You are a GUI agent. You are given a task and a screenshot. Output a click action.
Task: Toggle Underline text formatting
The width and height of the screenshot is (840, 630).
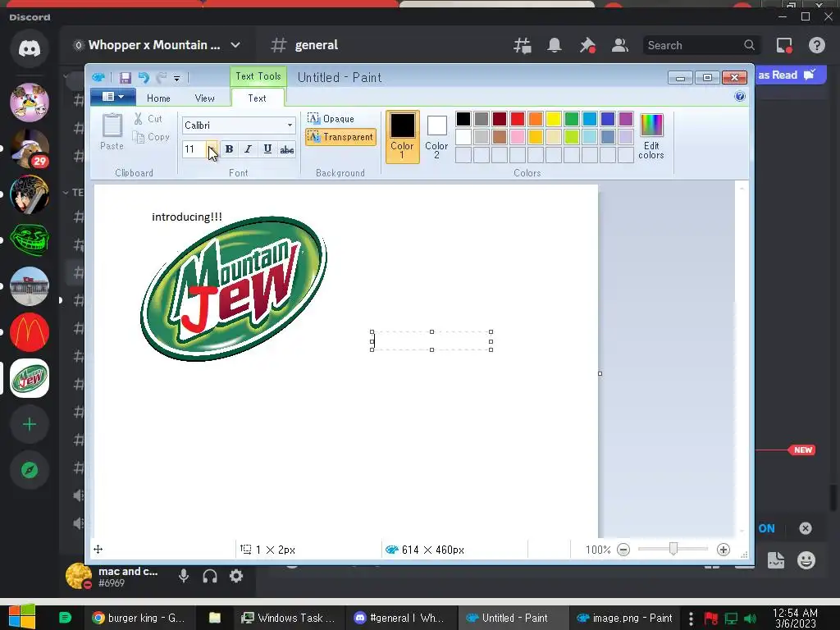(x=267, y=149)
